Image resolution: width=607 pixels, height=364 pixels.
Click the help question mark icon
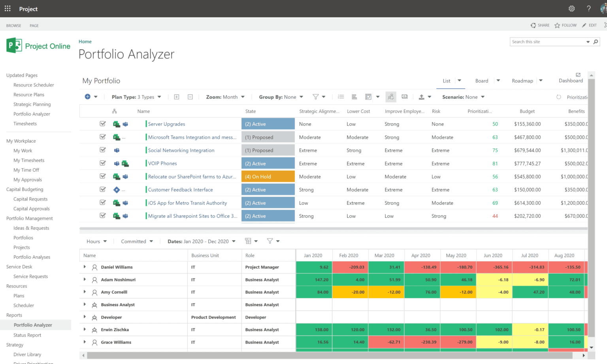point(589,8)
